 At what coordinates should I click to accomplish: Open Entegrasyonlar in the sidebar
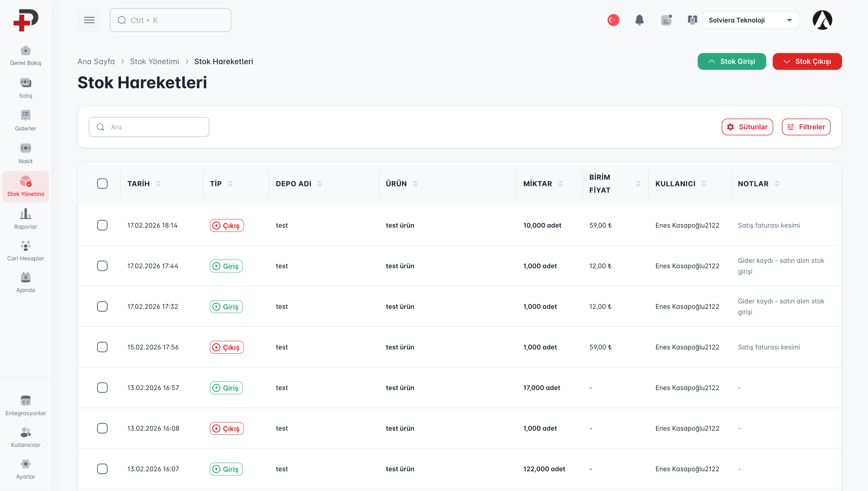(26, 406)
